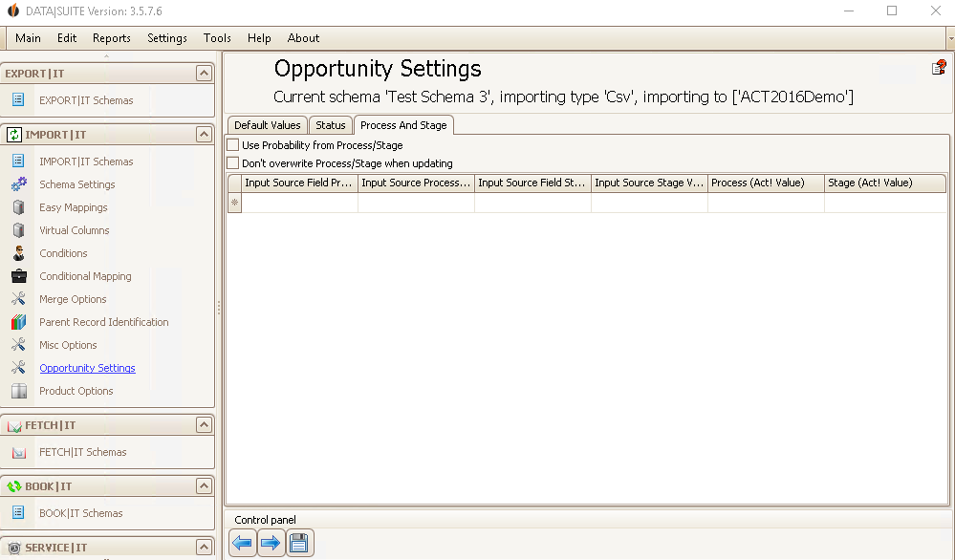Open the help icon beside Opportunity Settings
This screenshot has width=955, height=560.
[939, 67]
